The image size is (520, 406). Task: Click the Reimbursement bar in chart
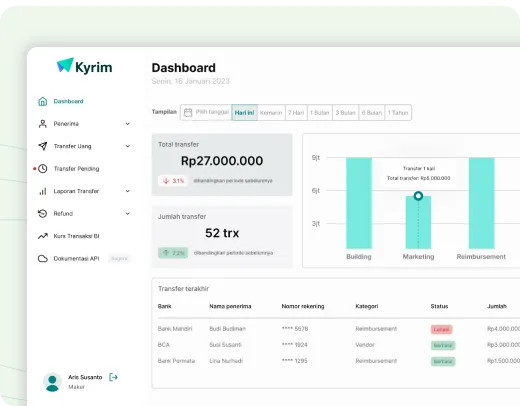(482, 203)
